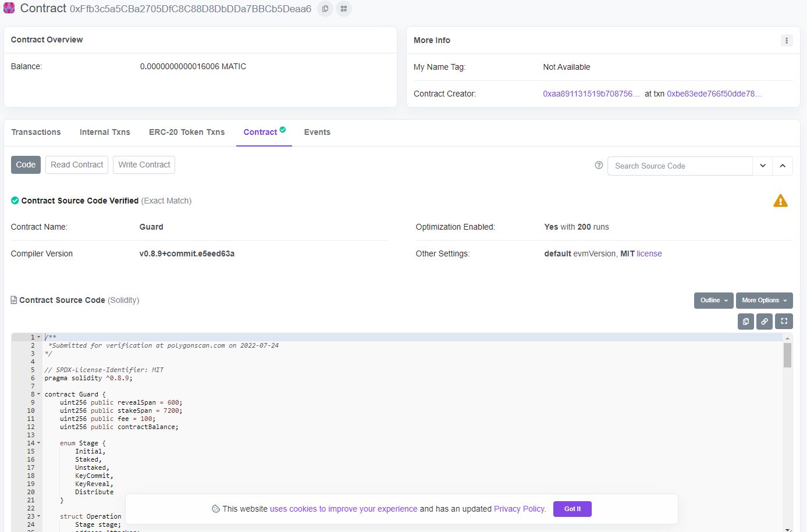
Task: Focus the Search Source Code field
Action: [x=680, y=166]
